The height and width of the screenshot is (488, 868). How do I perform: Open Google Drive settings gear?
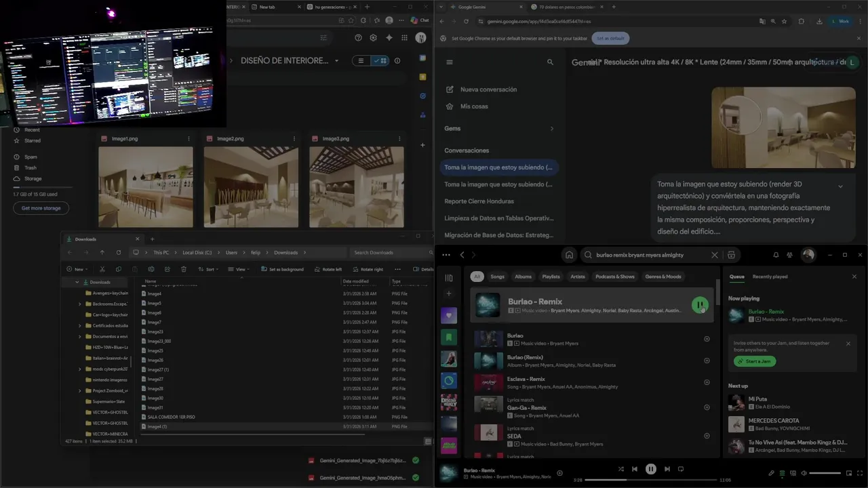pyautogui.click(x=373, y=38)
